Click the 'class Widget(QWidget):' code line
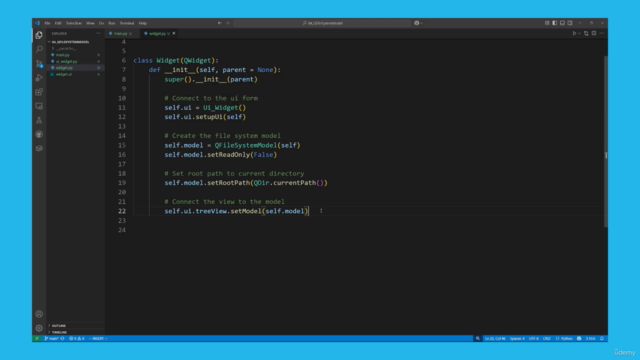 [x=176, y=60]
